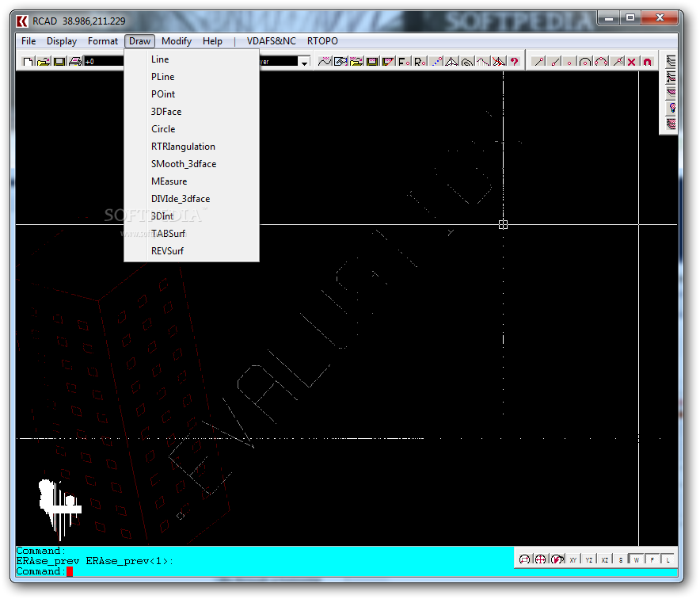Toggle the L button in the status bar
The width and height of the screenshot is (700, 599).
point(668,559)
